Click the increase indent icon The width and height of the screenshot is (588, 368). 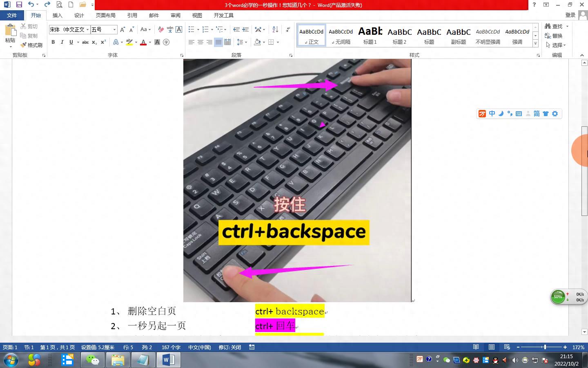[x=245, y=29]
